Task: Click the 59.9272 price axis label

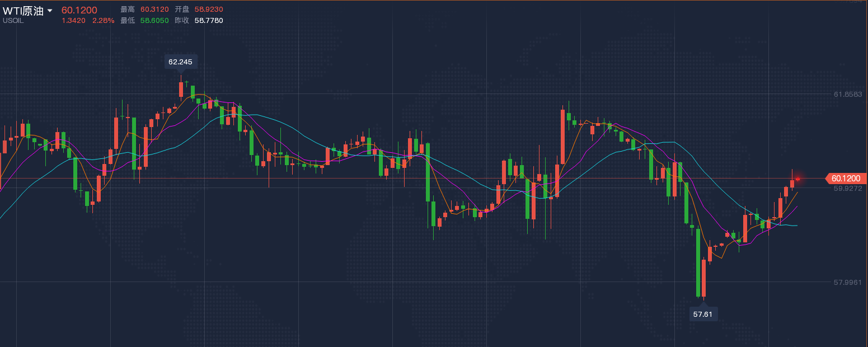Action: [848, 188]
